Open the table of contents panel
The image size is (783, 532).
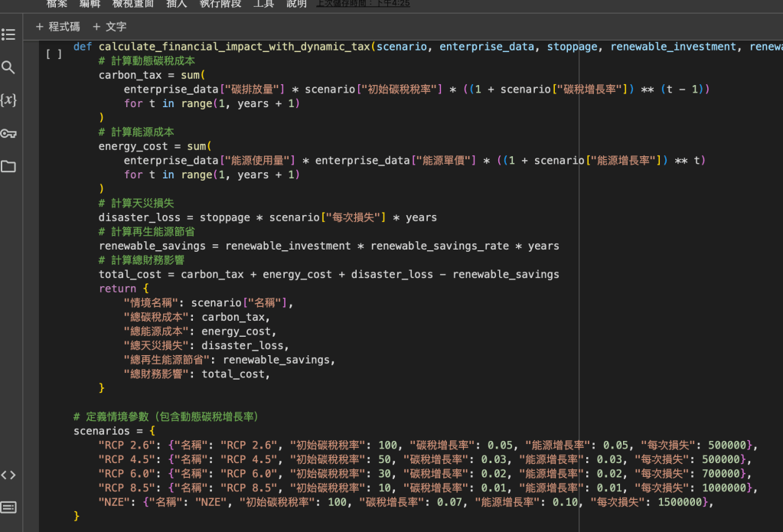(8, 34)
